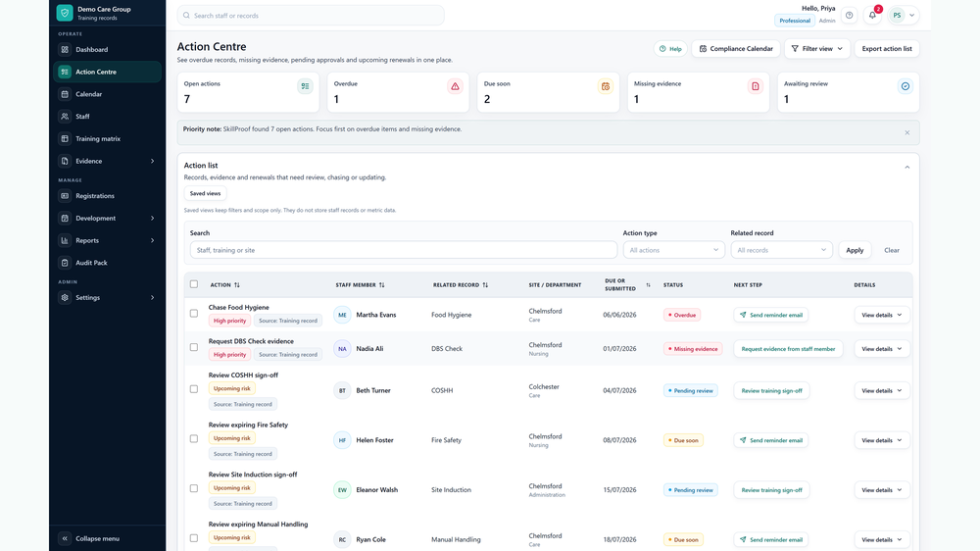Open the Audit Pack page
The height and width of the screenshot is (551, 980).
(x=107, y=263)
